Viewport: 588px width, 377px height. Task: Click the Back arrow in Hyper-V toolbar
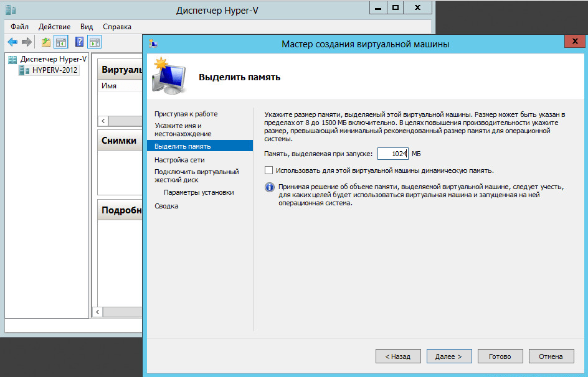point(12,42)
